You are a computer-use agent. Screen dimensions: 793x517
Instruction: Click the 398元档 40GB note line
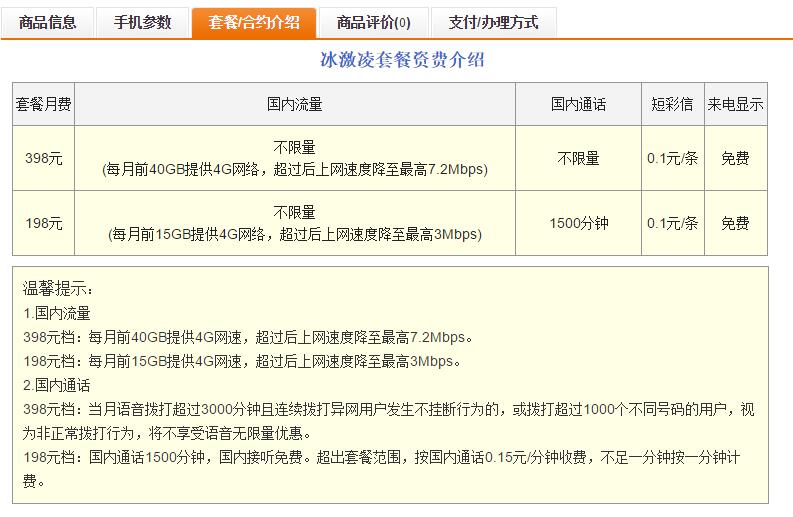pyautogui.click(x=248, y=337)
